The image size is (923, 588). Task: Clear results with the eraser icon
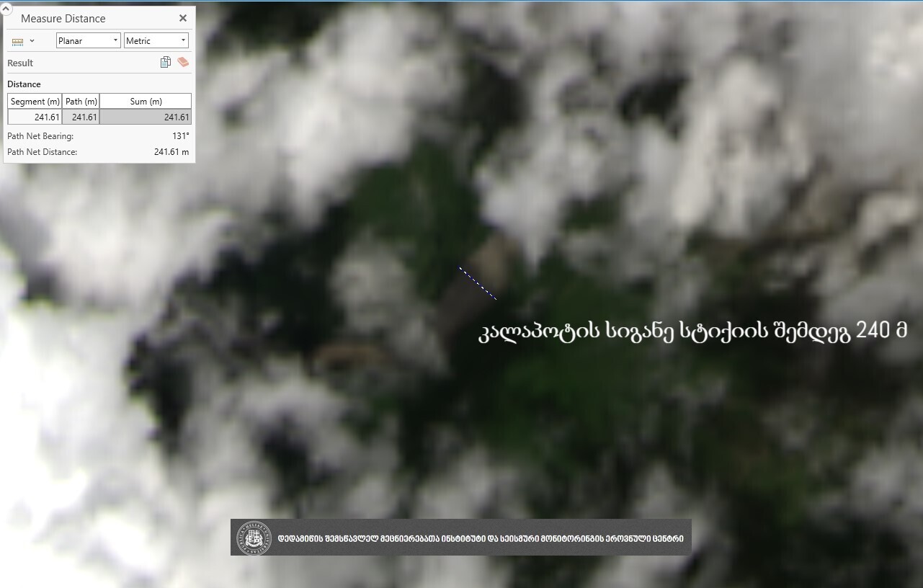point(183,63)
